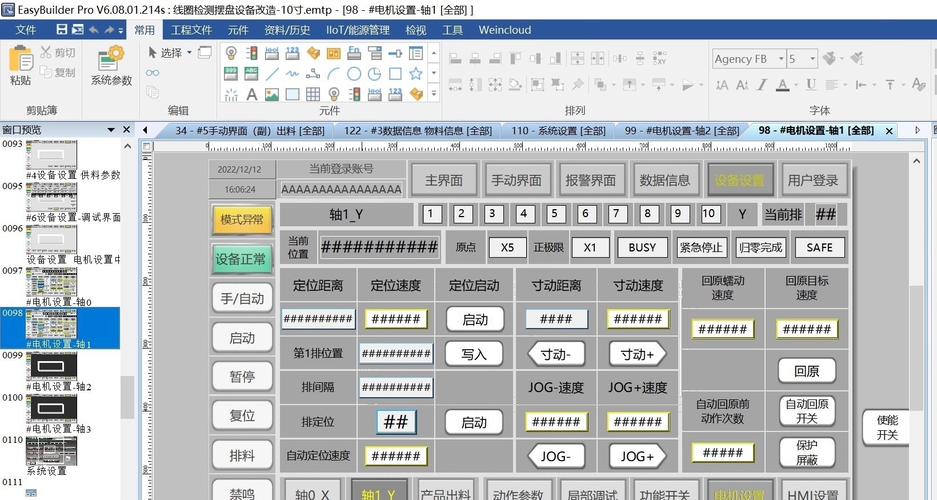This screenshot has width=937, height=500.
Task: Open the font size 5 dropdown
Action: (812, 59)
